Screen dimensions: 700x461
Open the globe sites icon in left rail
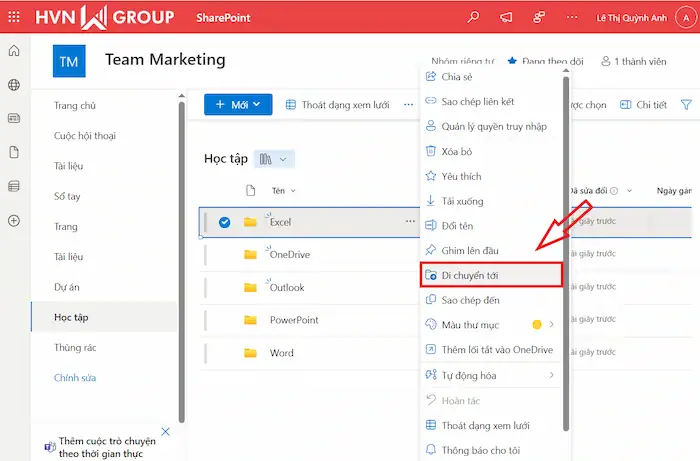pyautogui.click(x=14, y=85)
